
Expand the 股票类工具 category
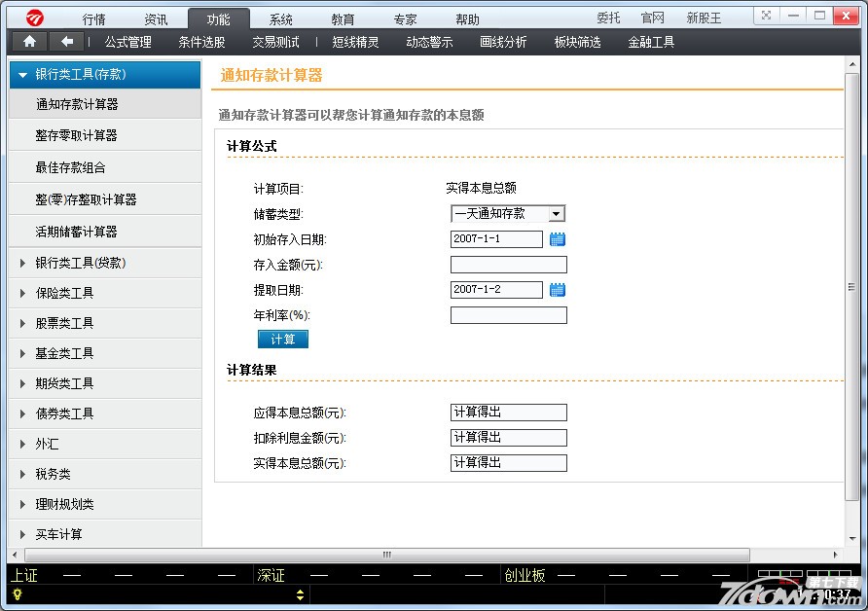point(23,323)
